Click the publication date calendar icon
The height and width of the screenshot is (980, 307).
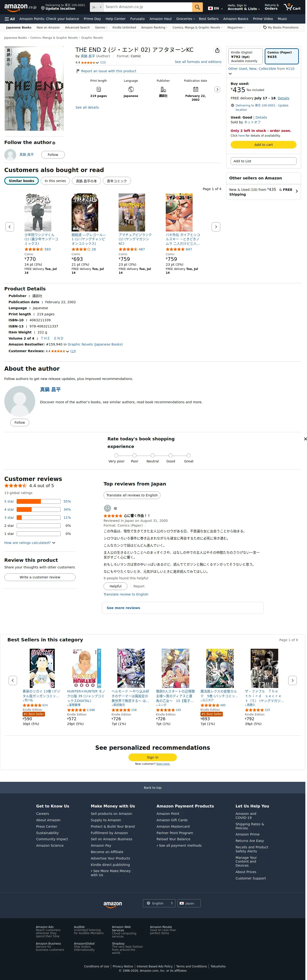(195, 89)
